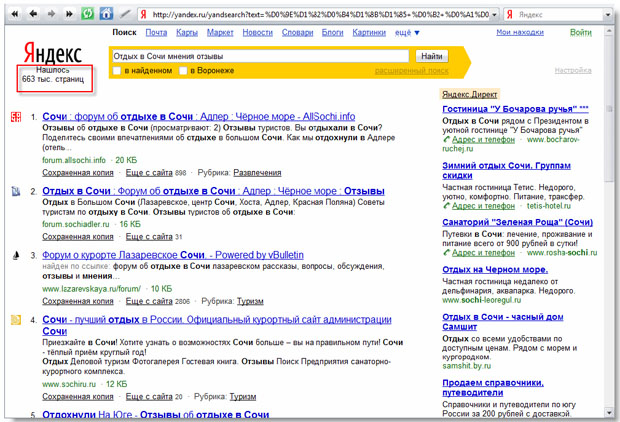
Task: Click the green www.lazarevskaya.ru/forum/ URL text
Action: (91, 289)
